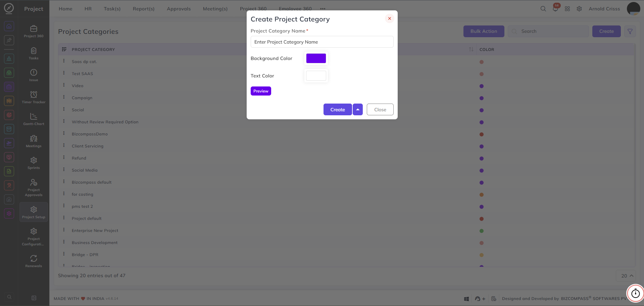
Task: Open the Renewals sidebar icon
Action: (x=34, y=261)
